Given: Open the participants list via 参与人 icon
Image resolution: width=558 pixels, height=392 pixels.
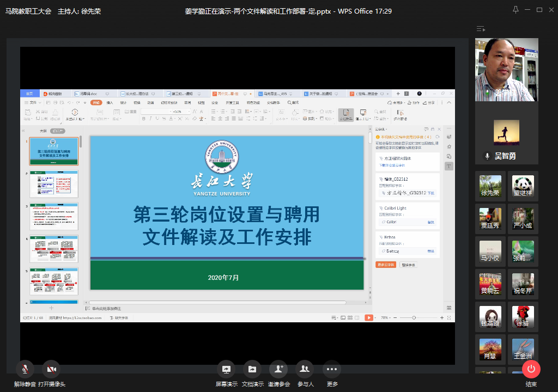Looking at the screenshot, I should click(x=305, y=369).
